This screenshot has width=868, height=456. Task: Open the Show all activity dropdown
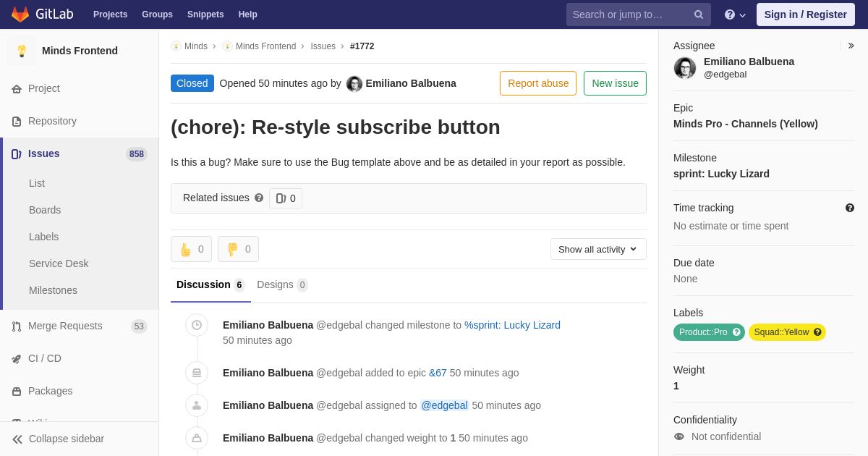(x=598, y=249)
